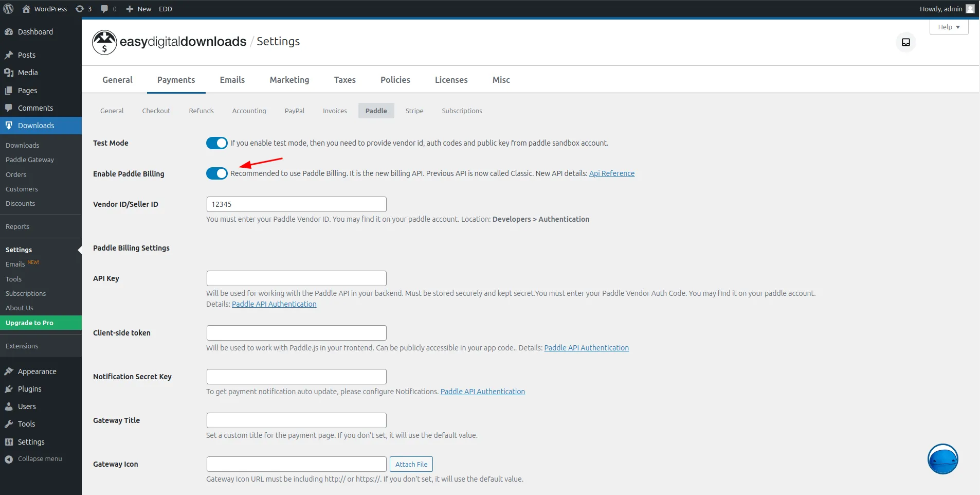The height and width of the screenshot is (495, 980).
Task: Switch to the Emails tab
Action: (232, 80)
